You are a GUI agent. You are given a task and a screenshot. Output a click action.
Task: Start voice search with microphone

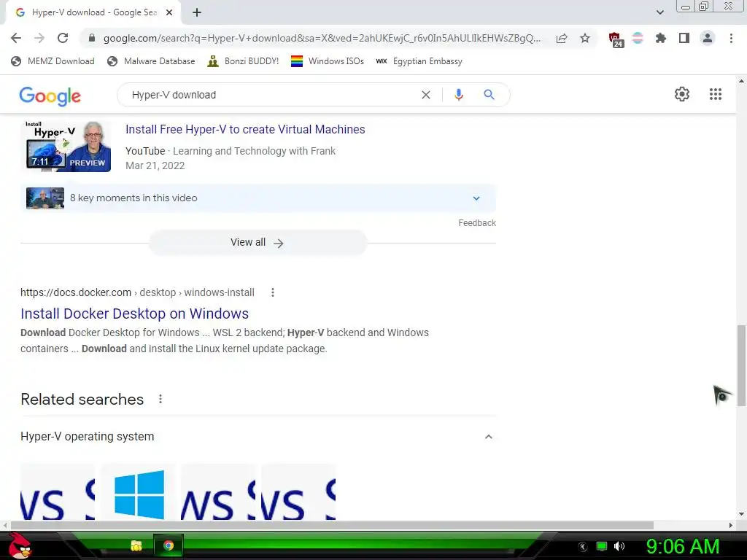(458, 95)
